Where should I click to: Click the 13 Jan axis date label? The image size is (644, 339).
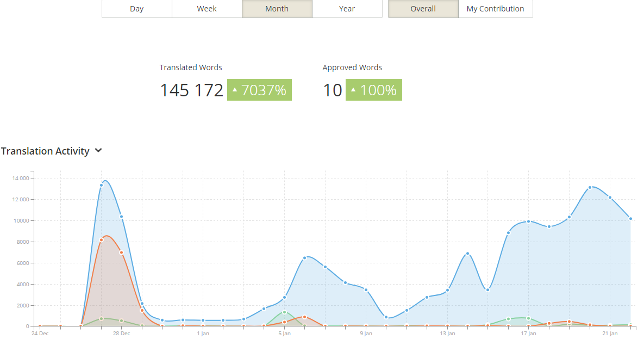(x=447, y=333)
